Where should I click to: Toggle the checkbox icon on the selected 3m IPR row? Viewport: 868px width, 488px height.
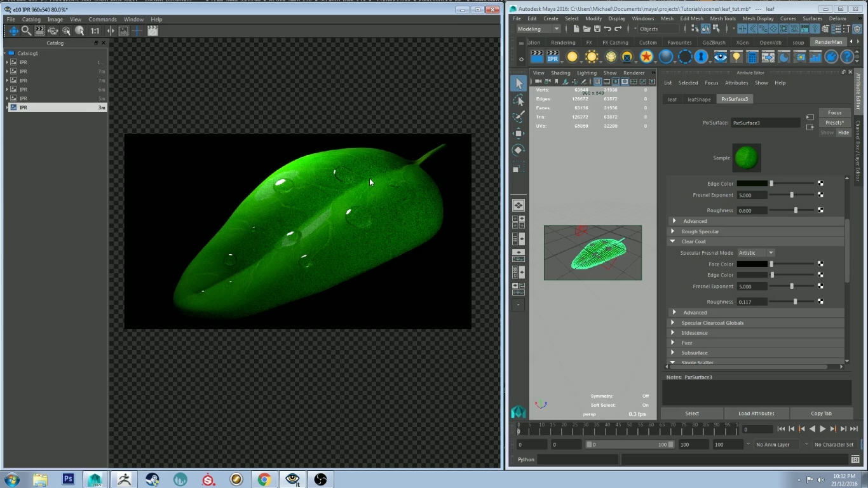tap(15, 107)
